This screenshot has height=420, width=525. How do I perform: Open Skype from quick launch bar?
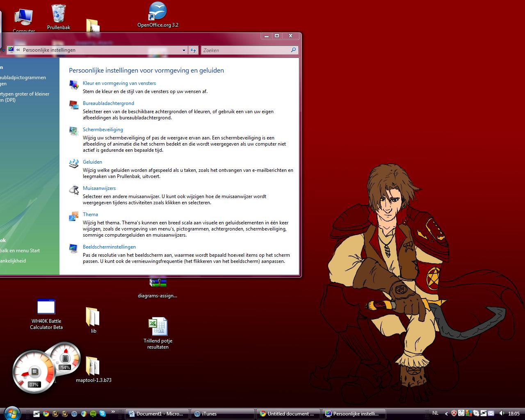tap(103, 414)
